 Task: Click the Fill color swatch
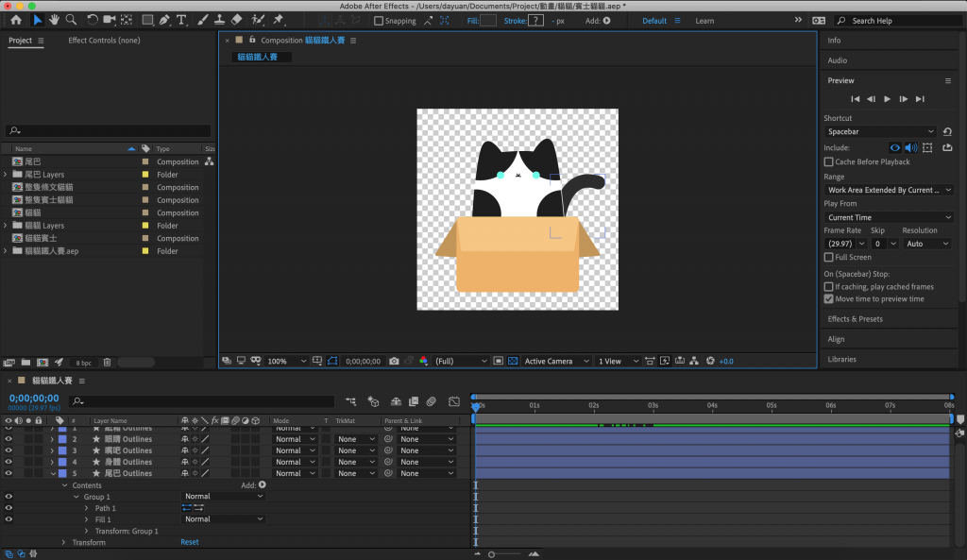(488, 20)
